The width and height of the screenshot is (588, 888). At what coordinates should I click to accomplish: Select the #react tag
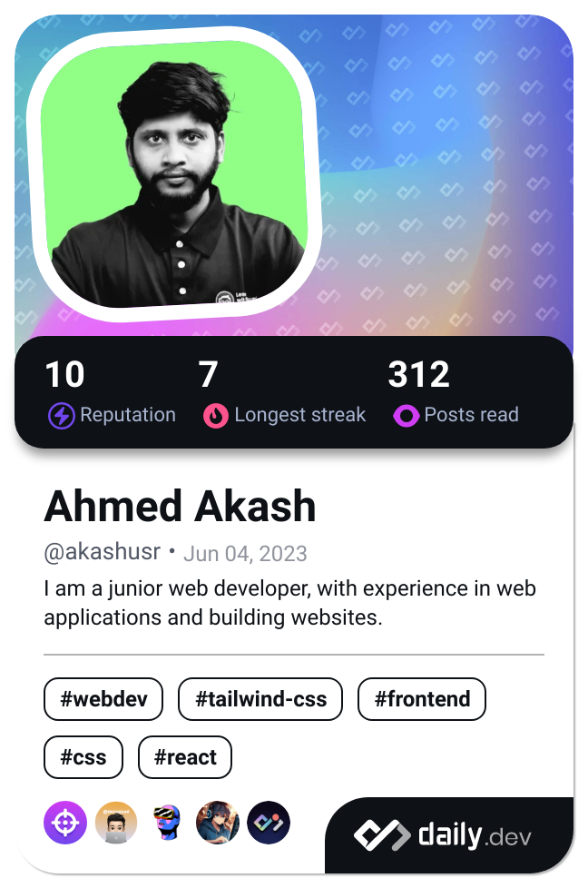coord(185,757)
